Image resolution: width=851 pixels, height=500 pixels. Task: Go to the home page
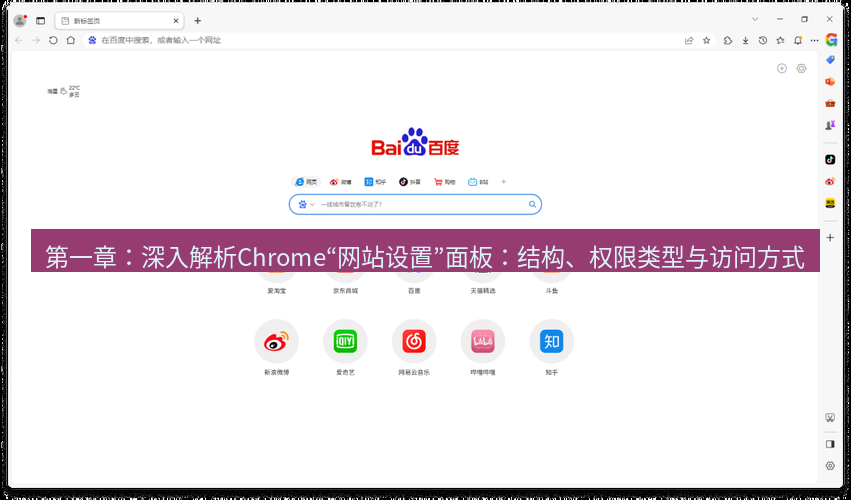pyautogui.click(x=71, y=40)
